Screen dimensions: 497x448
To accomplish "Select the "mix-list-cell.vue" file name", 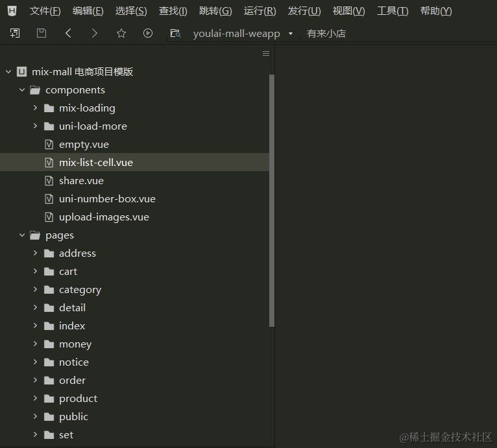I will 96,163.
